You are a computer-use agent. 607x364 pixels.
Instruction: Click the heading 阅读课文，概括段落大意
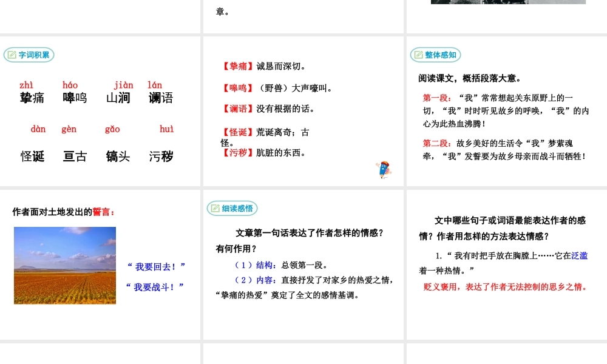click(x=469, y=78)
